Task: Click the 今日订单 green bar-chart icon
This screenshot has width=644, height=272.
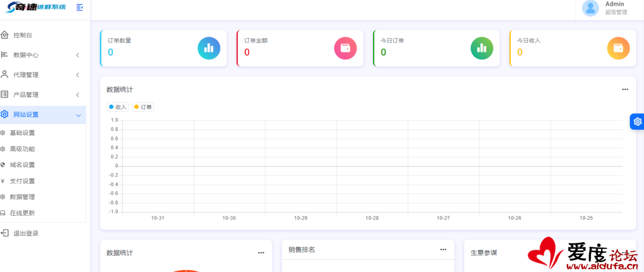Action: (482, 48)
